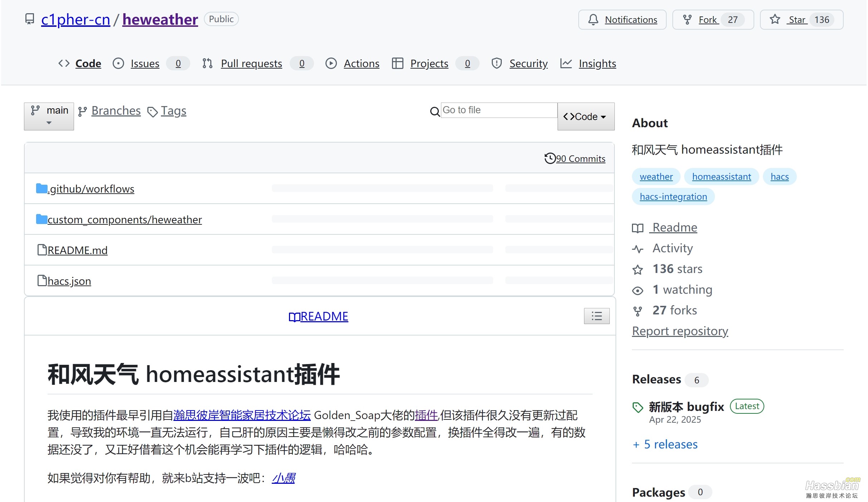Click the Fork button label
The image size is (868, 502).
coord(708,20)
